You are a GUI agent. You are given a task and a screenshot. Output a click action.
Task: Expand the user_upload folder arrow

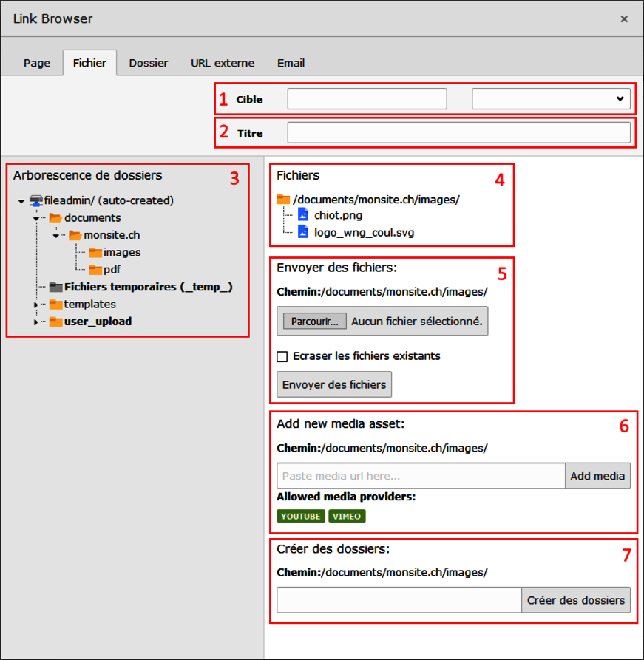(35, 322)
